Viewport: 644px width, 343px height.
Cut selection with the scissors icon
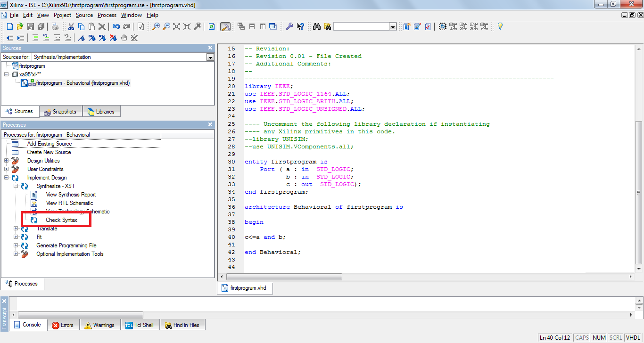click(x=71, y=26)
